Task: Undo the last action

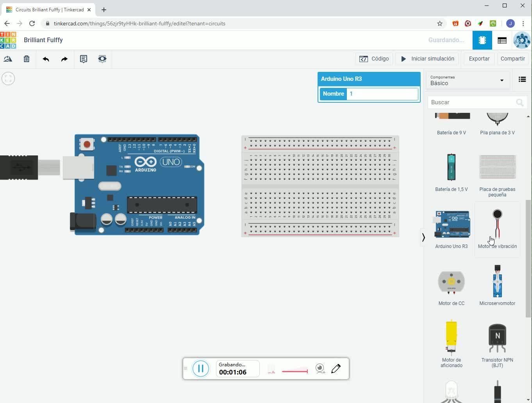Action: [46, 59]
